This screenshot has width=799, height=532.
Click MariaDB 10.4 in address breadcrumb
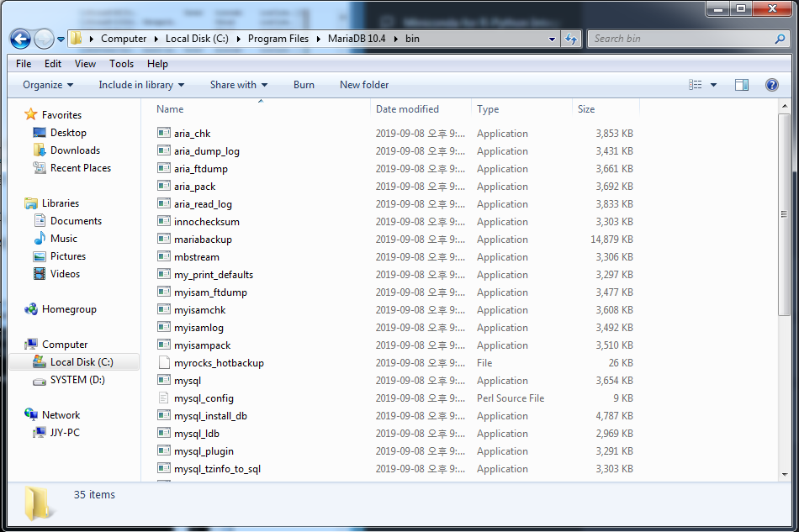pos(357,39)
